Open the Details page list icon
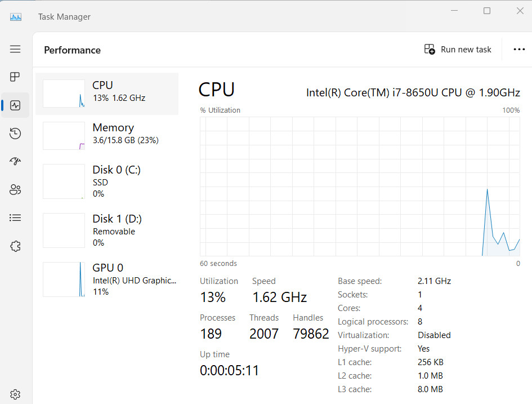Viewport: 532px width, 404px height. pyautogui.click(x=15, y=217)
